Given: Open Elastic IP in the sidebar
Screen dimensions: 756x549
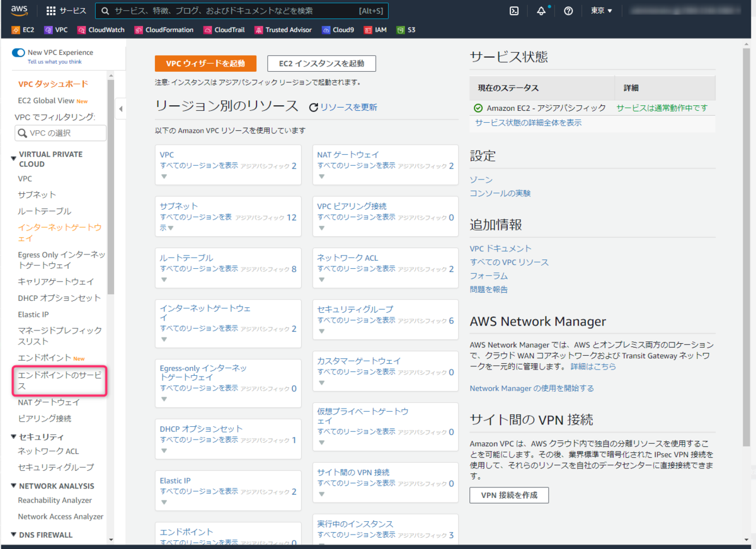Looking at the screenshot, I should point(33,314).
